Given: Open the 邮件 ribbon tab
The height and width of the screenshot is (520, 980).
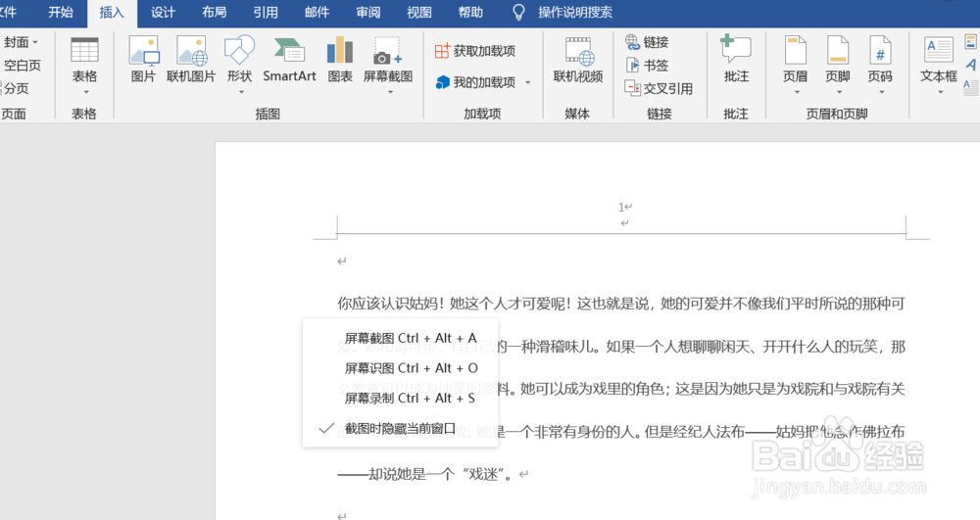Looking at the screenshot, I should (317, 13).
